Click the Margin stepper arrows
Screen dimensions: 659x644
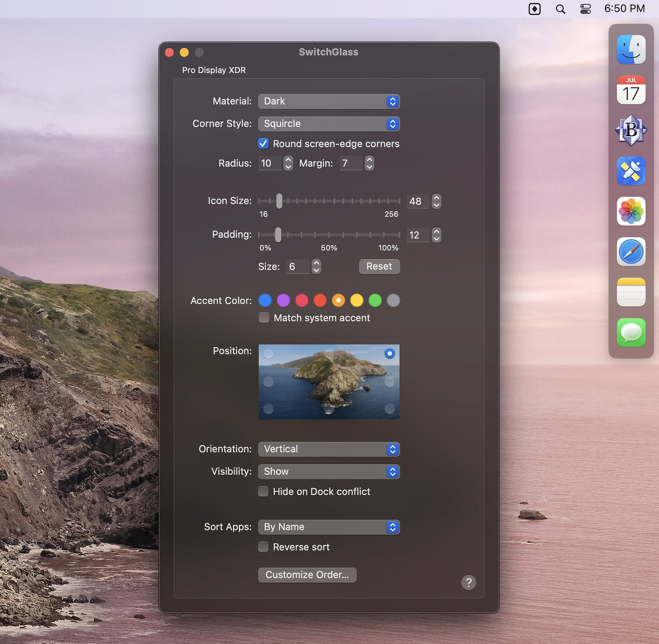(x=369, y=163)
